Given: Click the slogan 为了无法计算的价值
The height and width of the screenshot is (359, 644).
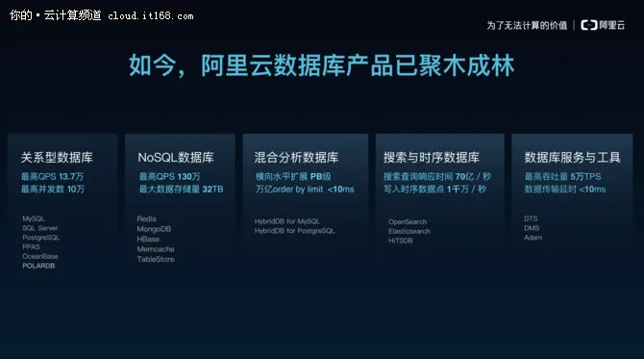Looking at the screenshot, I should point(527,25).
